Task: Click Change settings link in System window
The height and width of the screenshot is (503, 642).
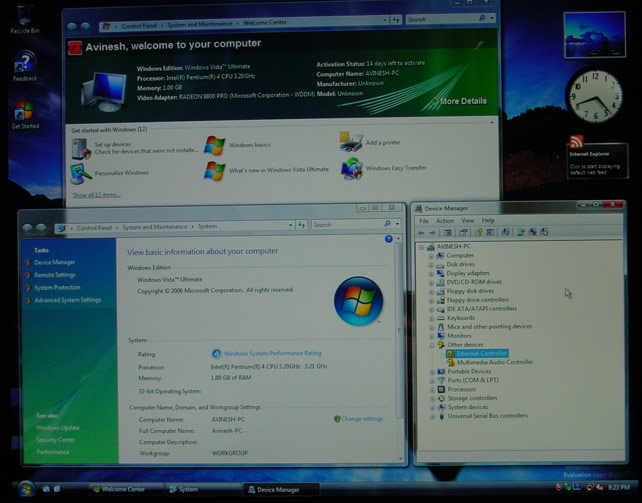Action: point(362,419)
